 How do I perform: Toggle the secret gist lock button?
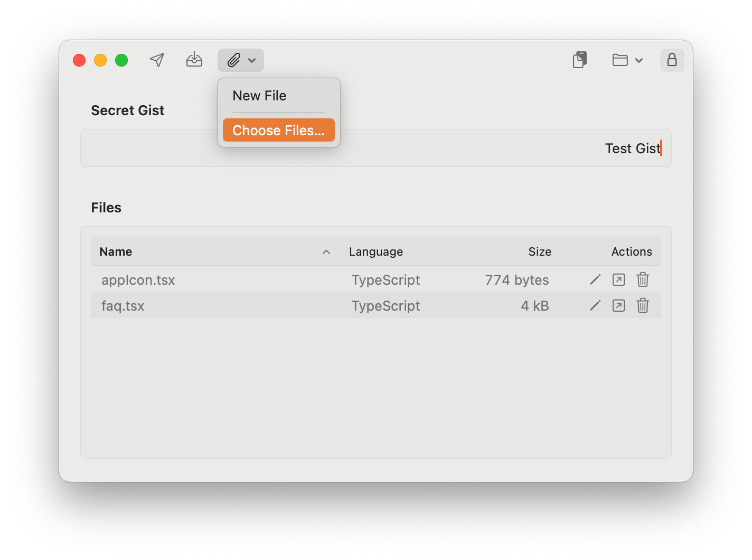click(x=672, y=60)
